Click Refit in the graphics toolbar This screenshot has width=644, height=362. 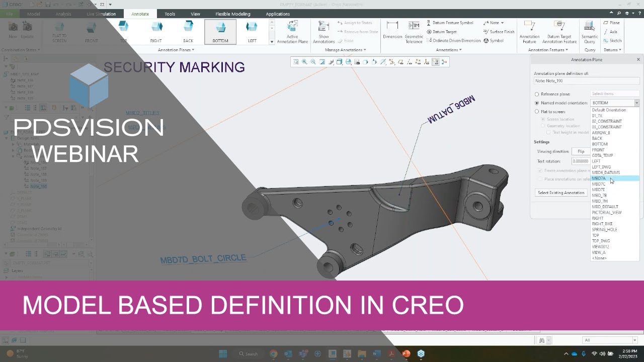[x=296, y=62]
